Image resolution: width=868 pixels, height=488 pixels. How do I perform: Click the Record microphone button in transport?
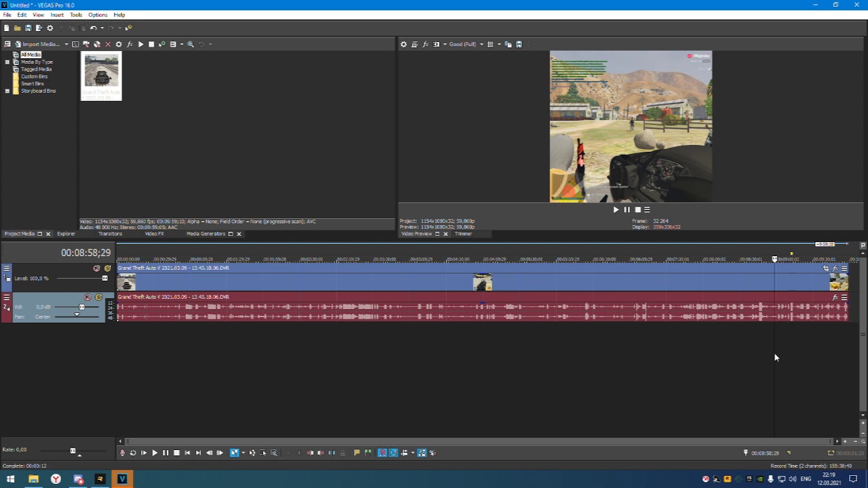coord(122,453)
